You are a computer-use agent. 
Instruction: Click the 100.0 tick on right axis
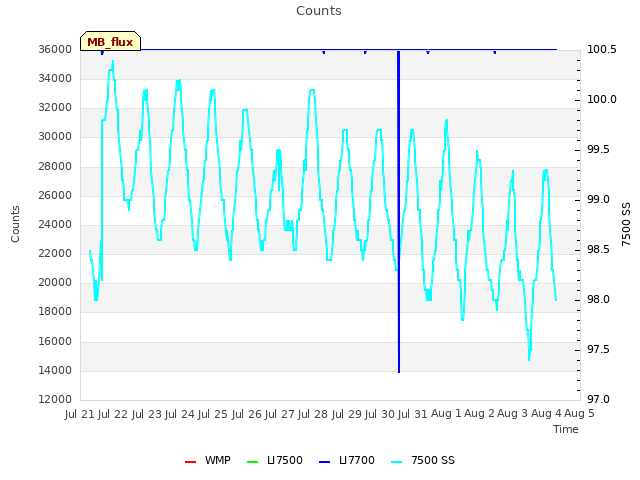(x=602, y=100)
